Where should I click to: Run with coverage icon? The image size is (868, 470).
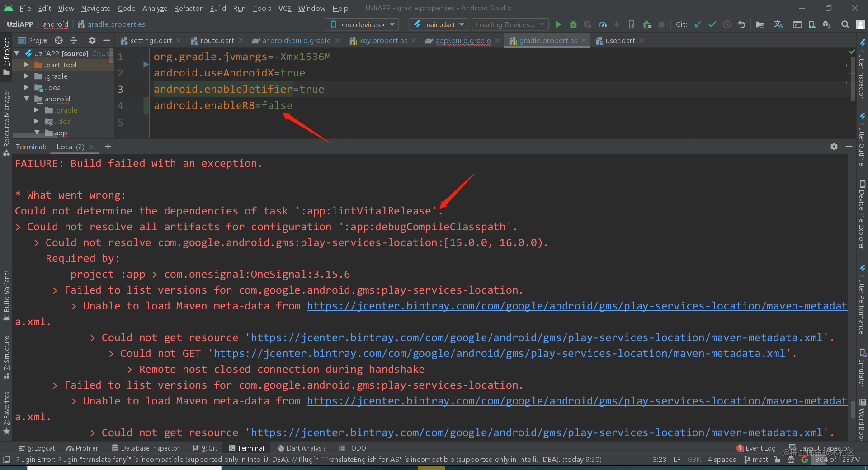point(588,24)
